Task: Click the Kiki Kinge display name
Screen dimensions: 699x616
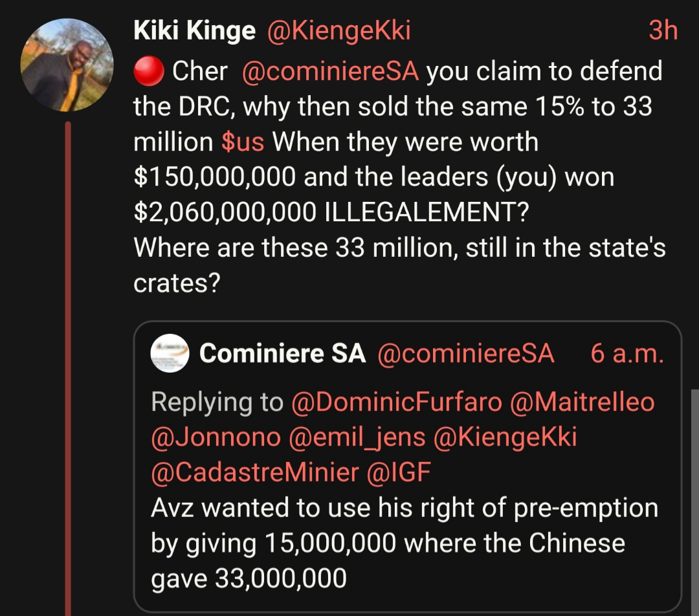Action: tap(194, 30)
